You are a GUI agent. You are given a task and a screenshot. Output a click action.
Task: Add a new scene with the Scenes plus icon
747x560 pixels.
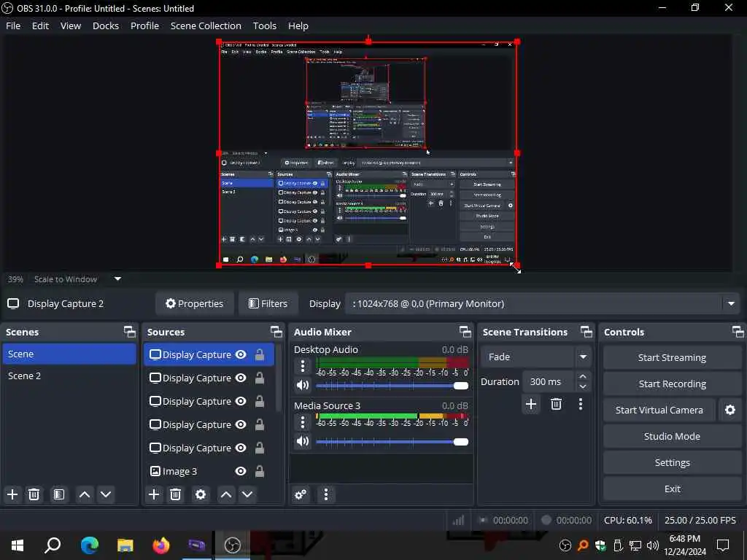(12, 494)
